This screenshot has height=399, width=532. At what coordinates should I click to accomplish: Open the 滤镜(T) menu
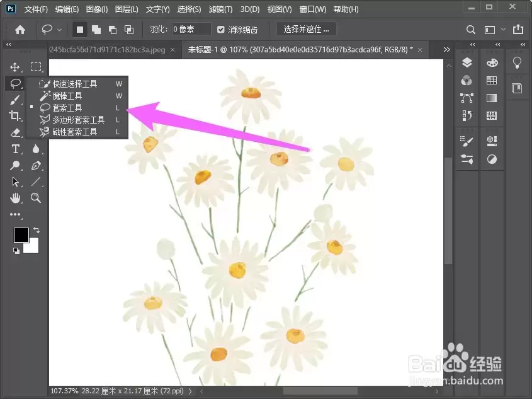point(220,9)
